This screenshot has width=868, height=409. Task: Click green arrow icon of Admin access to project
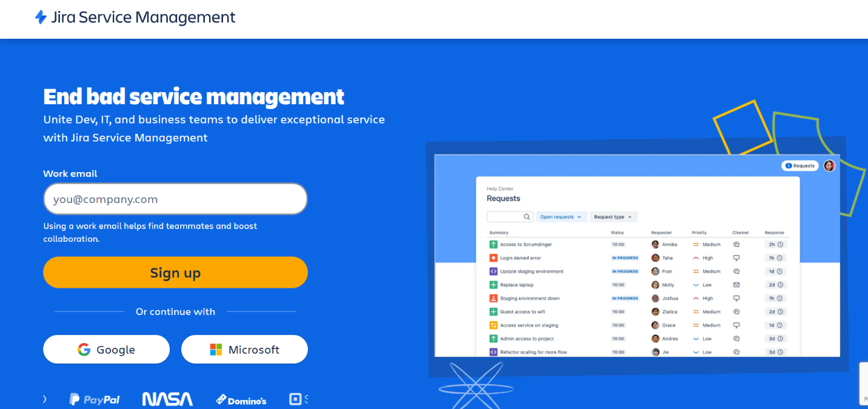493,339
